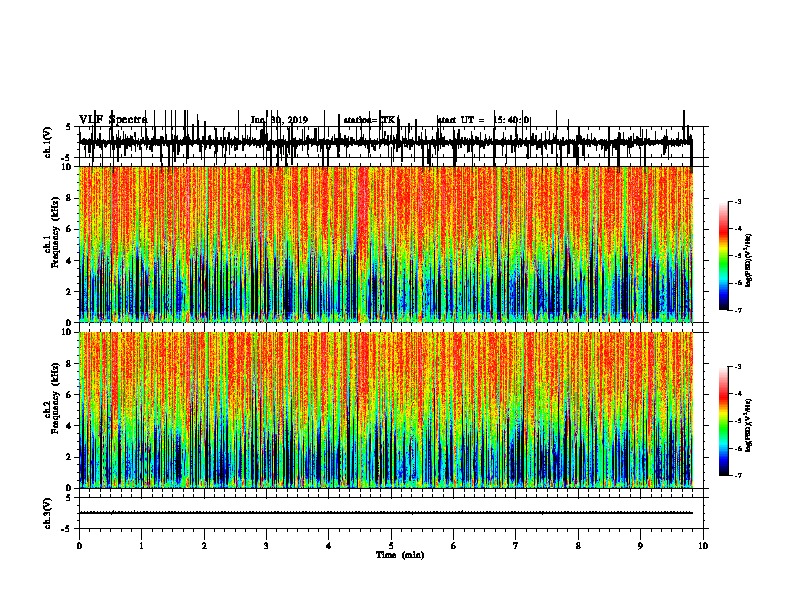This screenshot has width=792, height=612.
Task: Click the ch.3 flat waveform trace
Action: [385, 513]
